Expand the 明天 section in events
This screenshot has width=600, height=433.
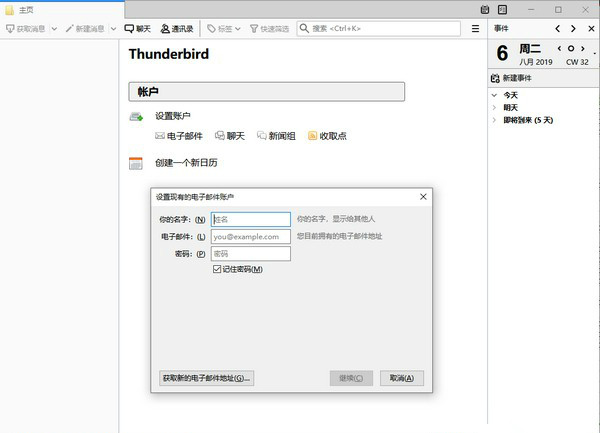494,107
